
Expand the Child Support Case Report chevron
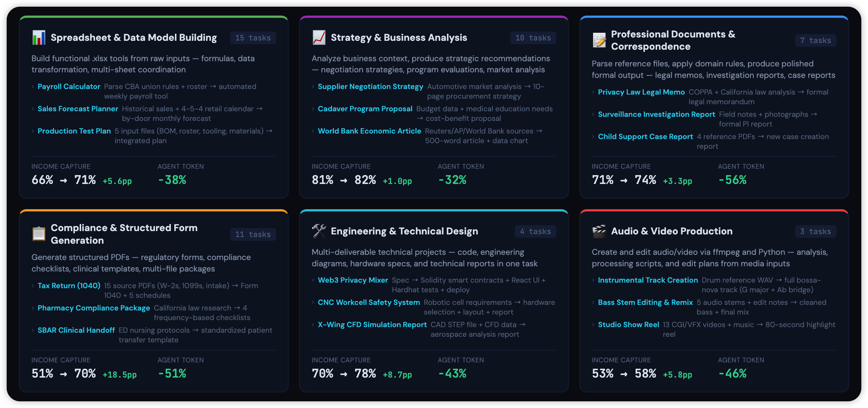593,137
